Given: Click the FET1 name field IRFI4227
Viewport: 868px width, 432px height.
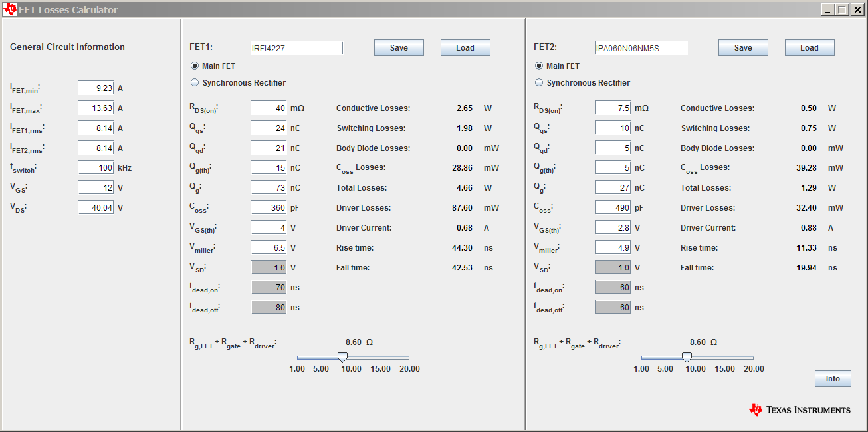Looking at the screenshot, I should [296, 48].
